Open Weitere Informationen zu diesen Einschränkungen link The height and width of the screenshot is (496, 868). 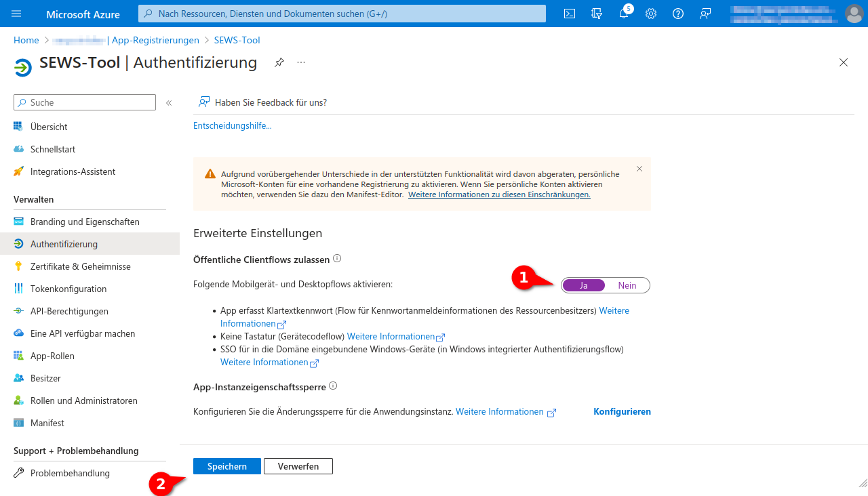point(499,194)
